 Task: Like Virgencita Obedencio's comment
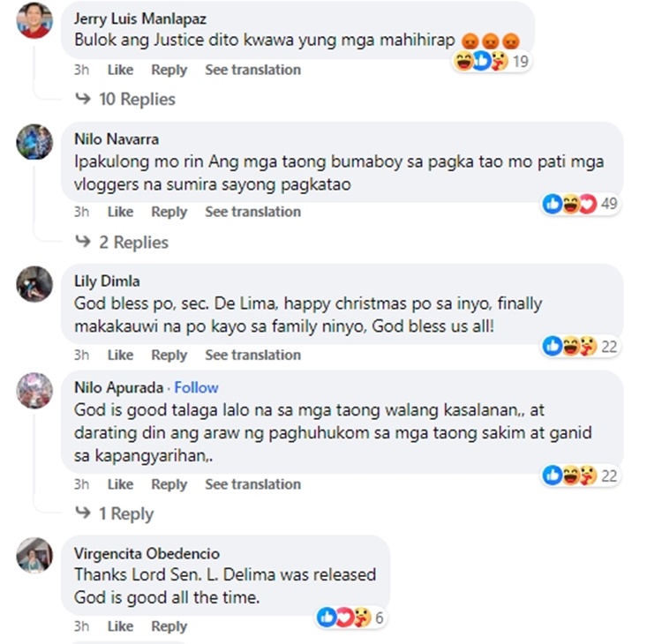pos(120,626)
